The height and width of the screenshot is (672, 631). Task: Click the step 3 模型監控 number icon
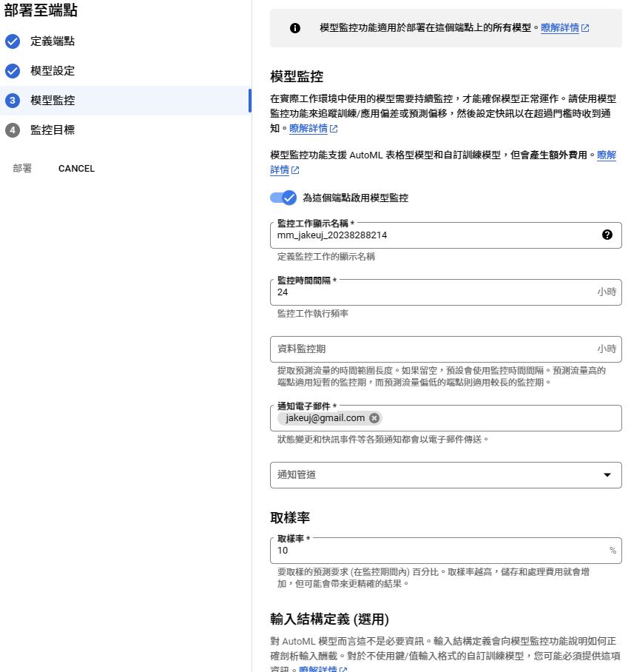pos(13,101)
